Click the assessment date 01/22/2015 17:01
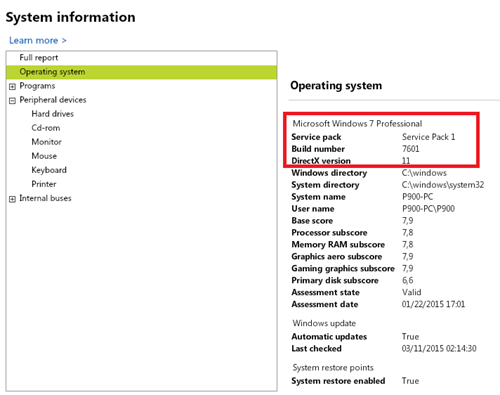This screenshot has width=500, height=395. [x=433, y=304]
